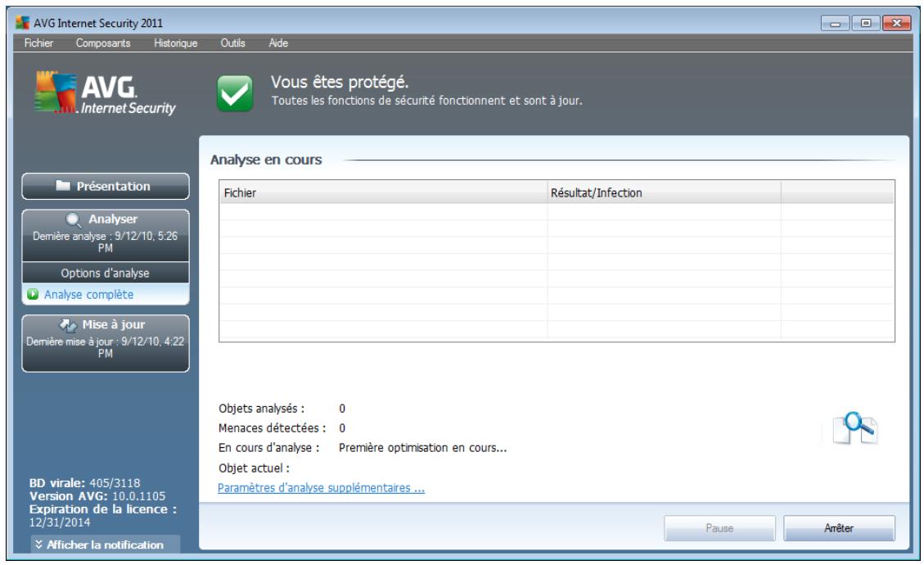Open Options d'analyse
Image resolution: width=924 pixels, height=565 pixels.
coord(106,273)
